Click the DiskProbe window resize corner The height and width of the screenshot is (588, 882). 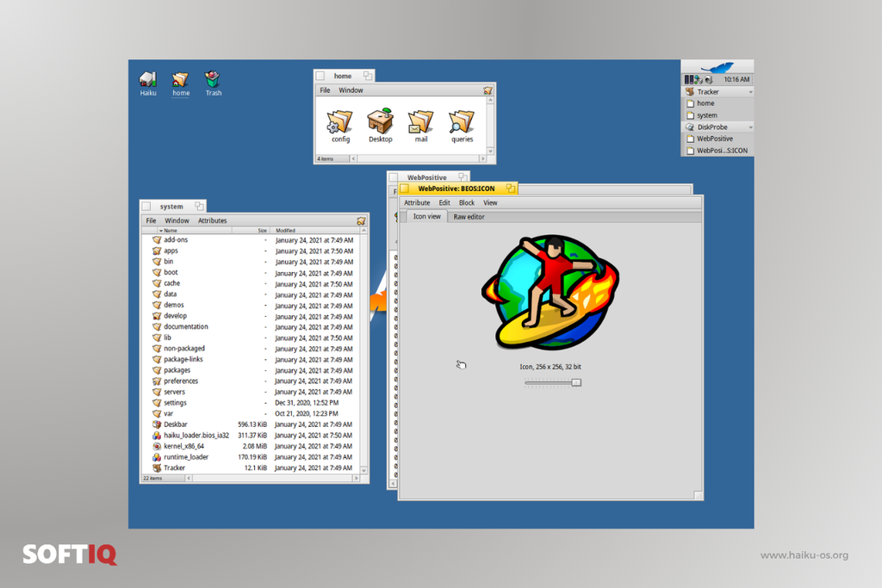click(x=698, y=495)
